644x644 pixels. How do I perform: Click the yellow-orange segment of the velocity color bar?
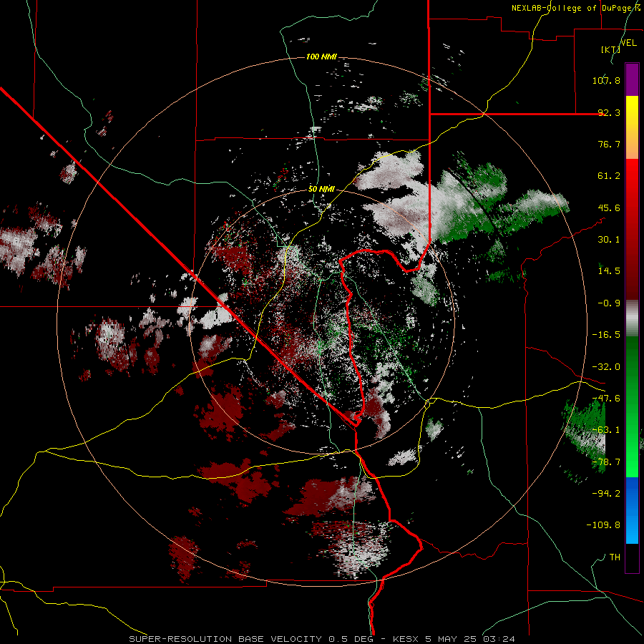click(x=632, y=127)
